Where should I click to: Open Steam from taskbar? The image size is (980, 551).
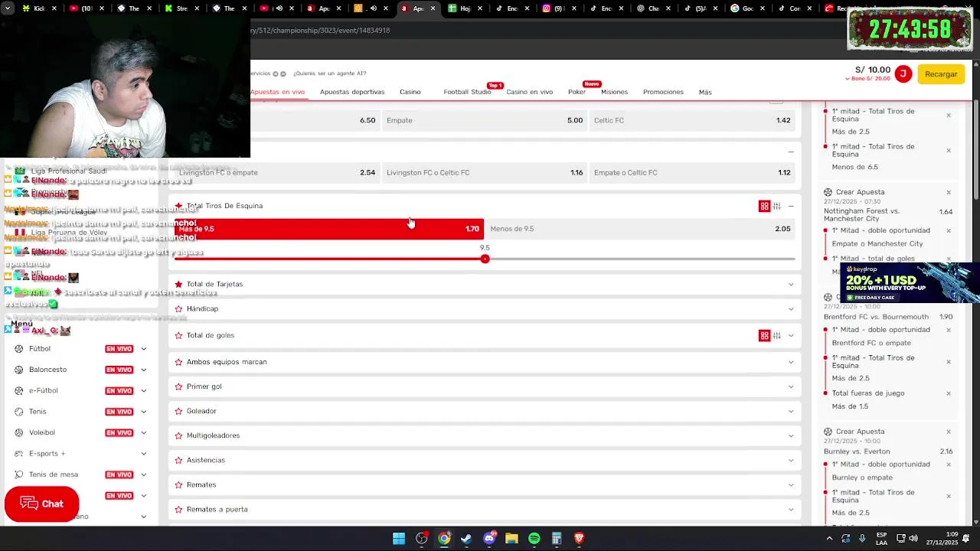(466, 539)
